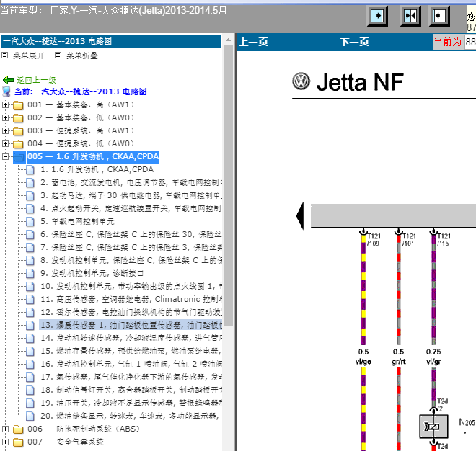This screenshot has height=451, width=476.
Task: Click the collapse-left panel arrow icon
Action: click(439, 15)
